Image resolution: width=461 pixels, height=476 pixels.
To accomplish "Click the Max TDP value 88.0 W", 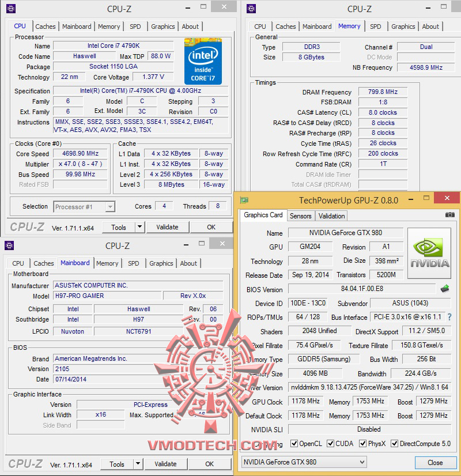I will point(161,56).
